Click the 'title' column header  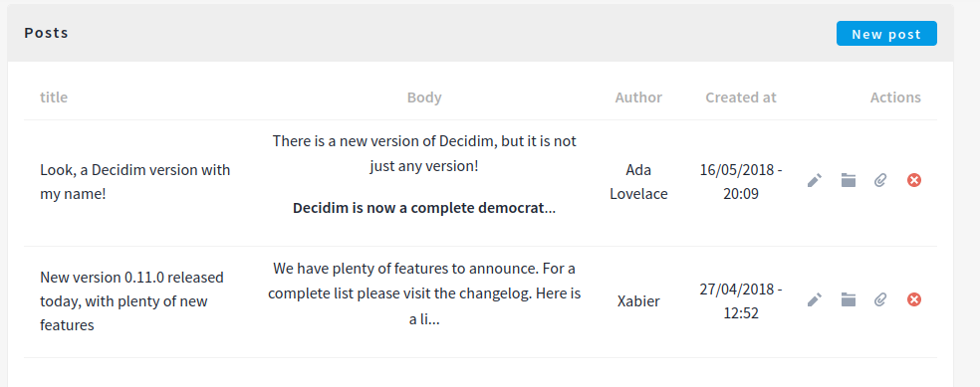tap(54, 97)
